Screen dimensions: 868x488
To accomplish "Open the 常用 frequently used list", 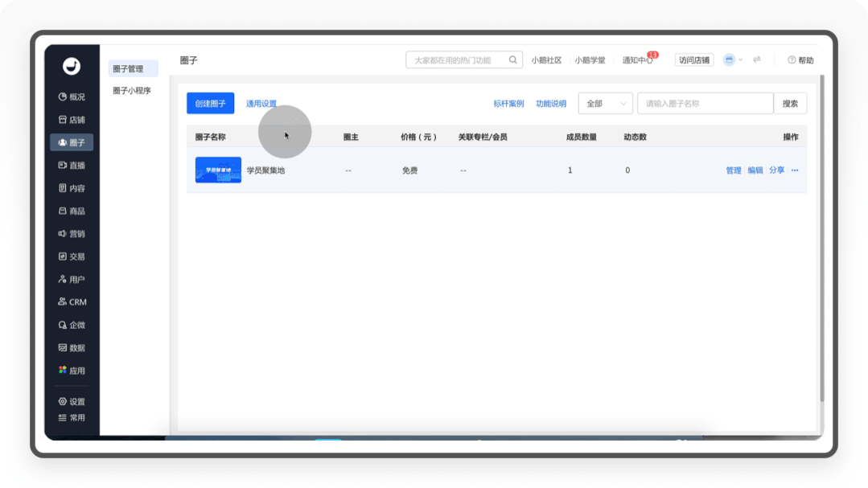I will (72, 418).
